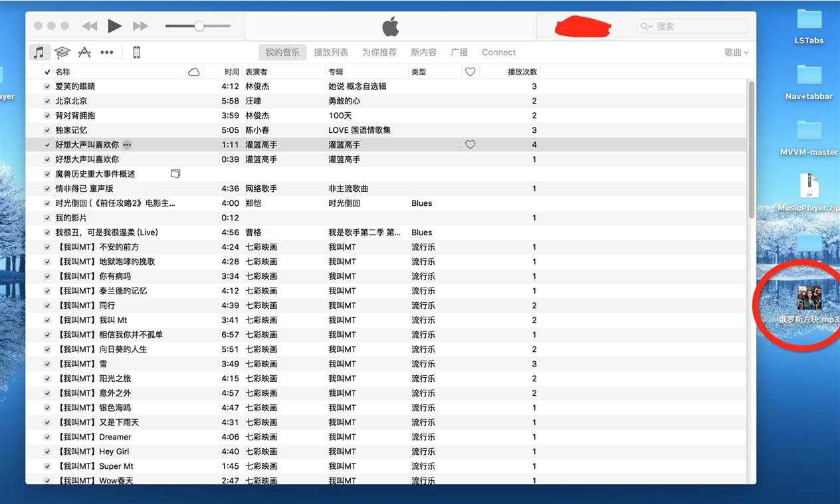Viewport: 840px width, 504px height.
Task: Open the Apps library icon
Action: (x=84, y=52)
